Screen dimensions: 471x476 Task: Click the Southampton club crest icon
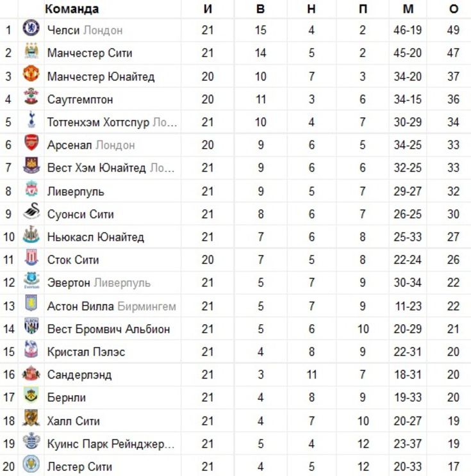(31, 97)
